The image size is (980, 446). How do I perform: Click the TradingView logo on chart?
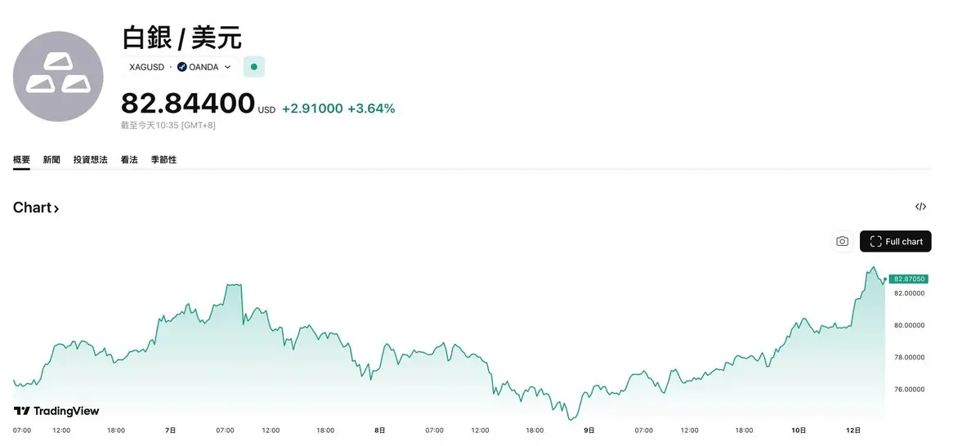56,411
